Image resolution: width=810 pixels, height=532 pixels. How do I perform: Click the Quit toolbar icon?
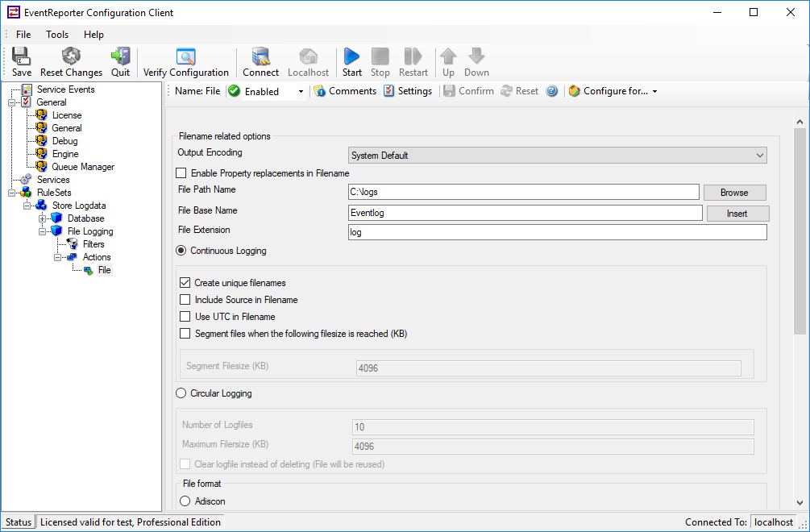pyautogui.click(x=120, y=62)
